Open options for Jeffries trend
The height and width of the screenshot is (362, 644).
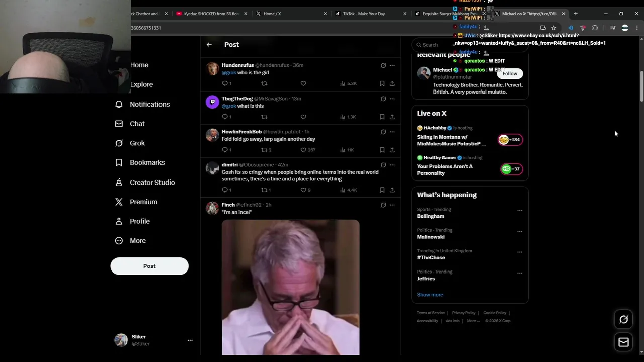click(x=520, y=273)
